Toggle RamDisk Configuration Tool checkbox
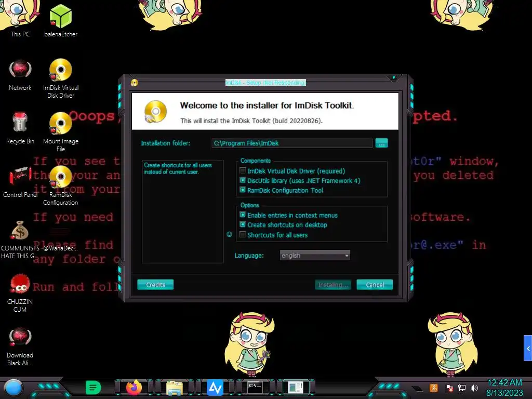Screen dimensions: 532x399 coord(243,190)
